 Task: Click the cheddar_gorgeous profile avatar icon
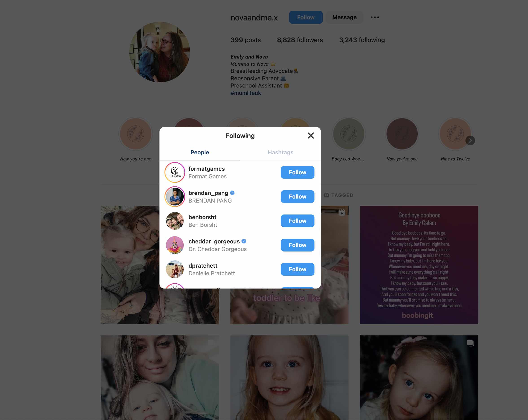[x=175, y=245]
